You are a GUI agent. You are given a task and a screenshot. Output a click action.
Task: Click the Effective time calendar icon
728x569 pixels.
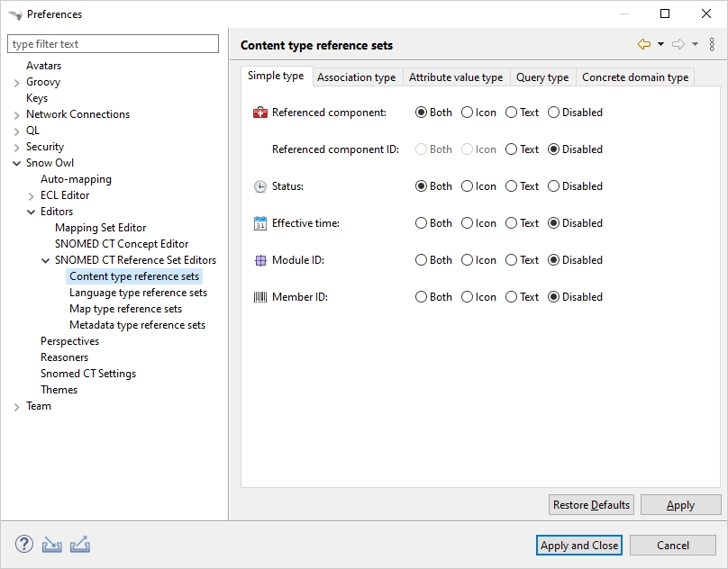[x=260, y=223]
